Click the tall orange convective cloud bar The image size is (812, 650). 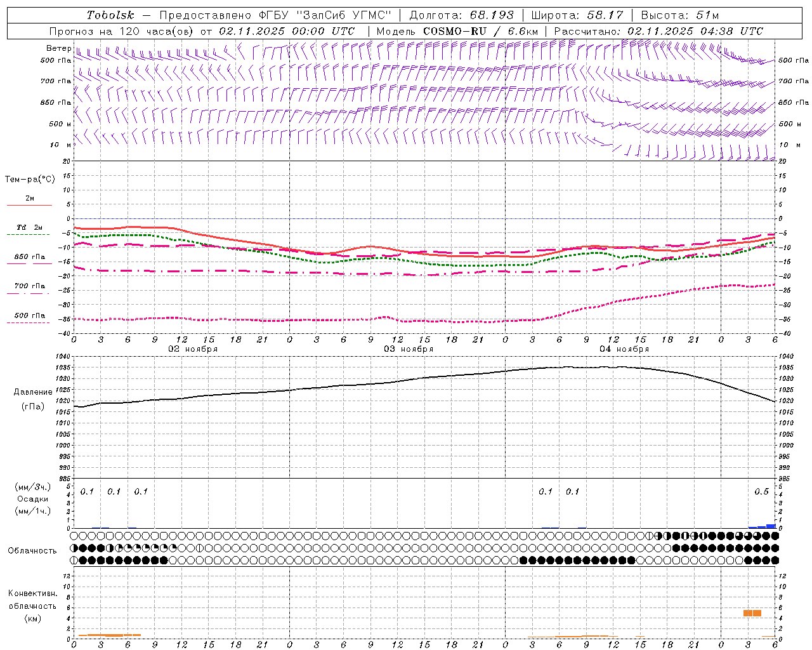752,613
